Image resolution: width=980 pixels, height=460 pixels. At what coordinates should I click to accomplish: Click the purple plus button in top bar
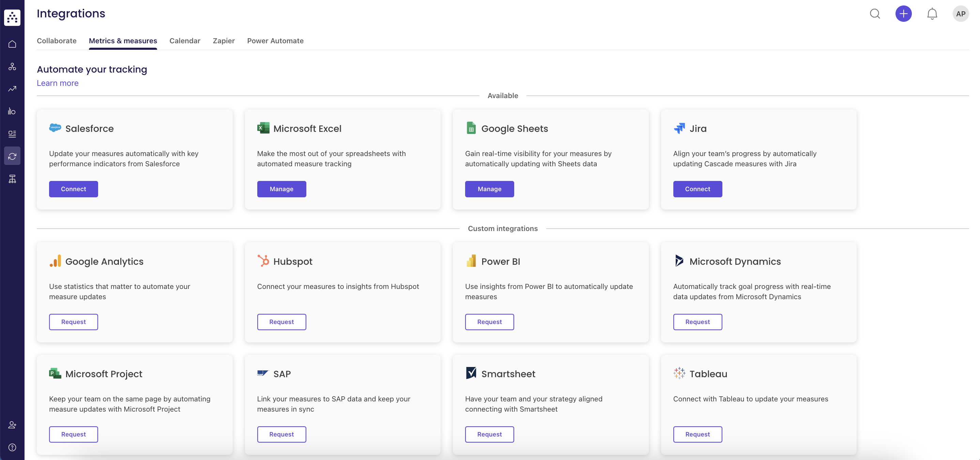(x=904, y=14)
